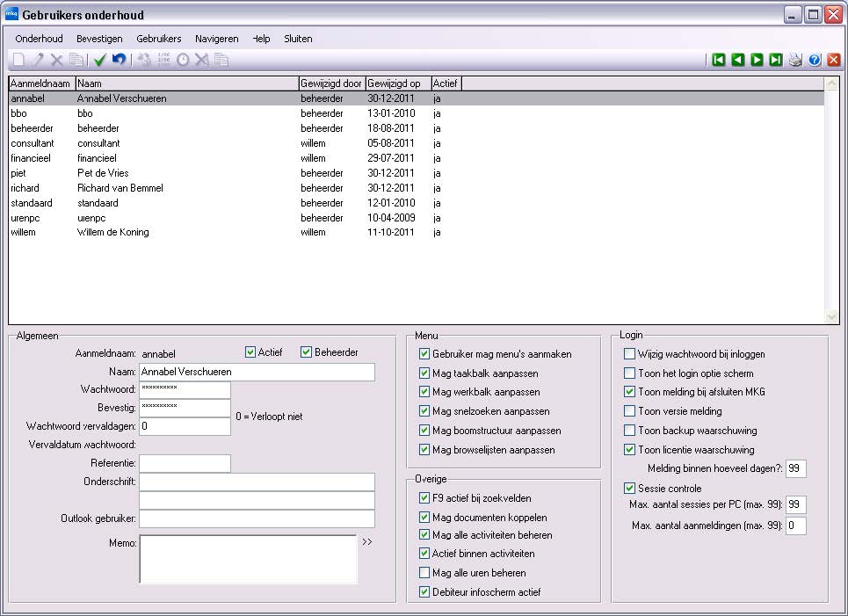
Task: Click the crossed tools icon beside the clock
Action: click(x=202, y=60)
